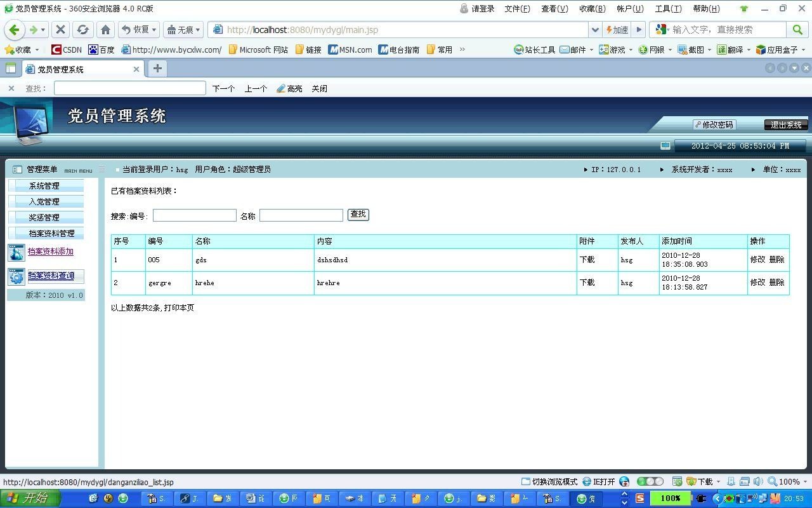Click the 档案资料查询 sidebar icon
Screen dimensions: 812x508
[x=15, y=276]
